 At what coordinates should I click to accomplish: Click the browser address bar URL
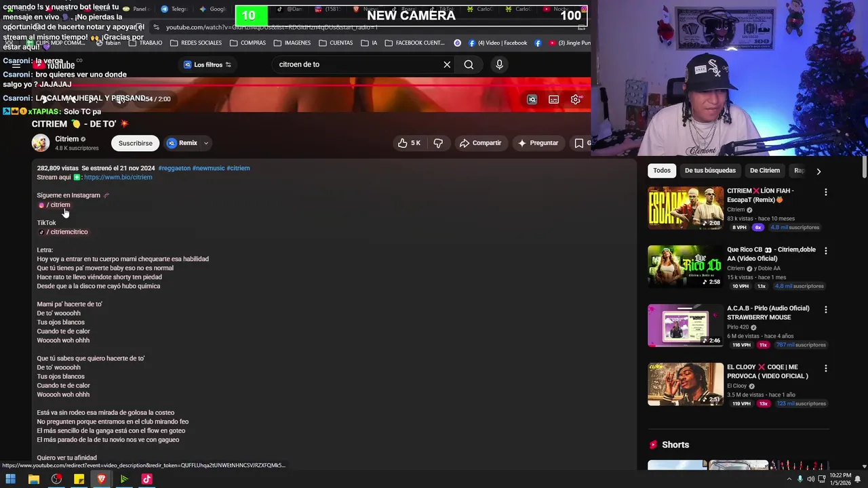pos(271,27)
